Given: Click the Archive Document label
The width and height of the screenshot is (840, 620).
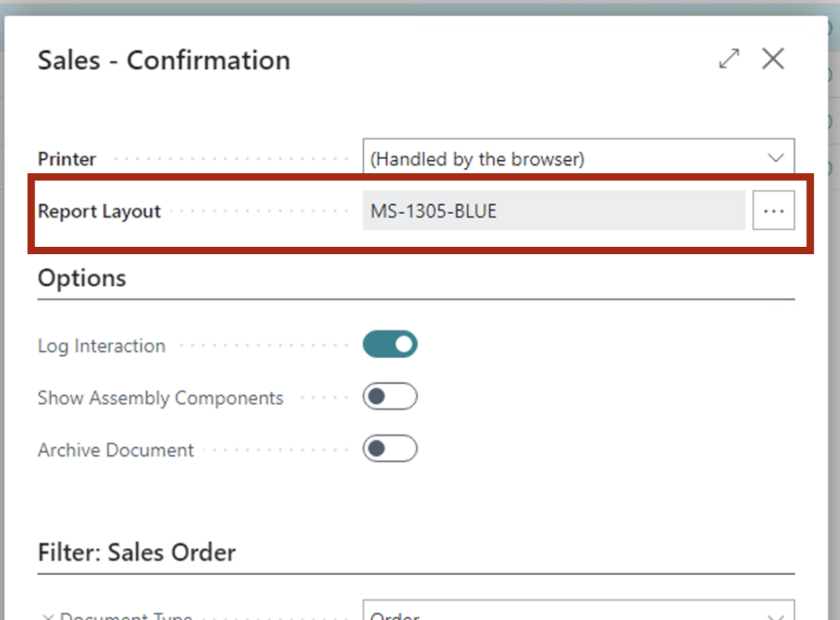Looking at the screenshot, I should (x=116, y=450).
